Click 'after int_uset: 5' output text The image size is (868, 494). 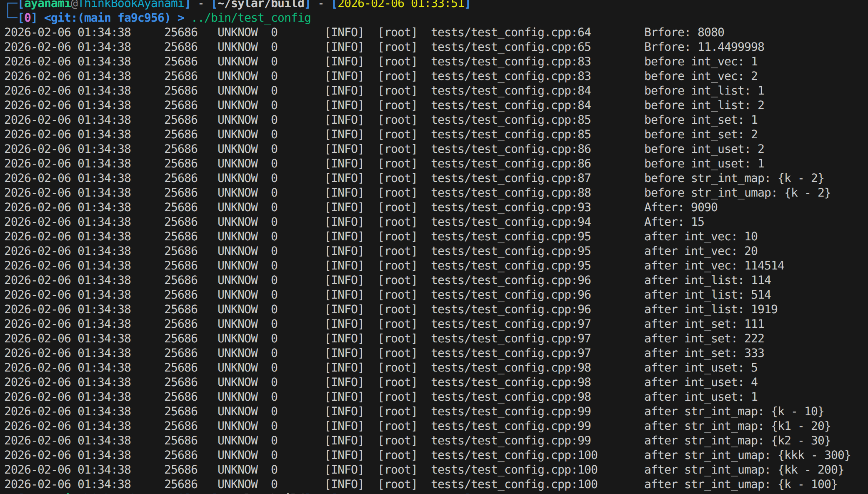tap(700, 368)
